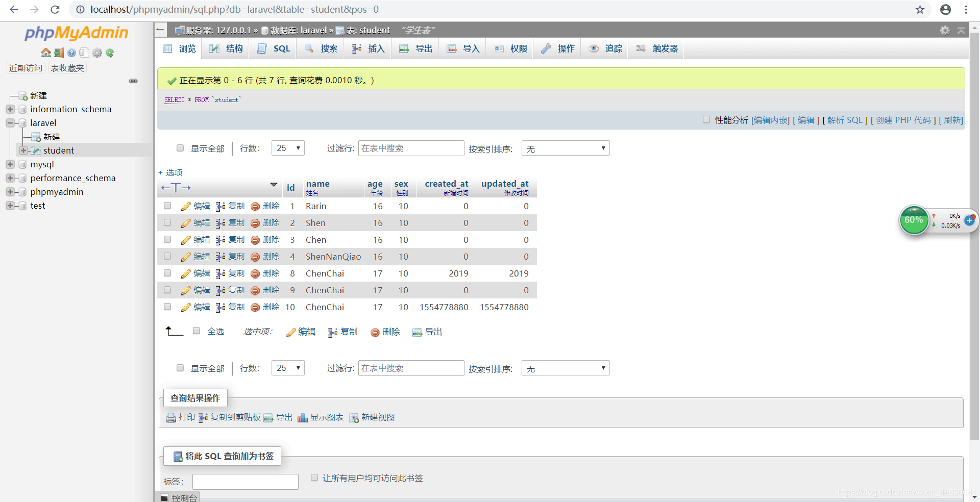The height and width of the screenshot is (502, 980).
Task: Collapse the laravel database tree node
Action: pyautogui.click(x=10, y=123)
